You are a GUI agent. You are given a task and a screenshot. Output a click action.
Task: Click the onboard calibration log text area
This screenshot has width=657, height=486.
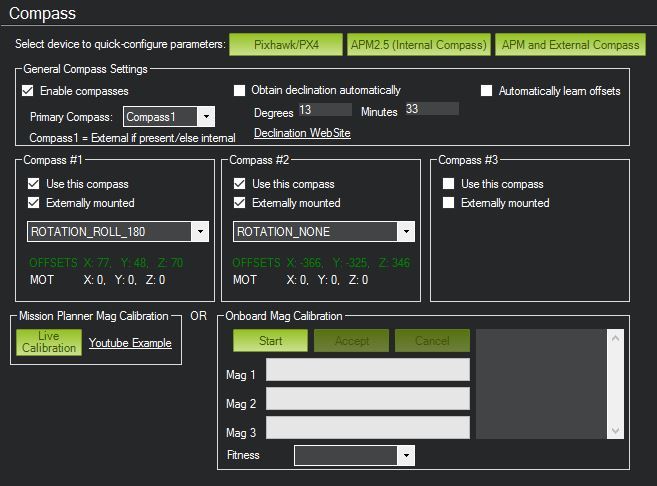pos(541,384)
